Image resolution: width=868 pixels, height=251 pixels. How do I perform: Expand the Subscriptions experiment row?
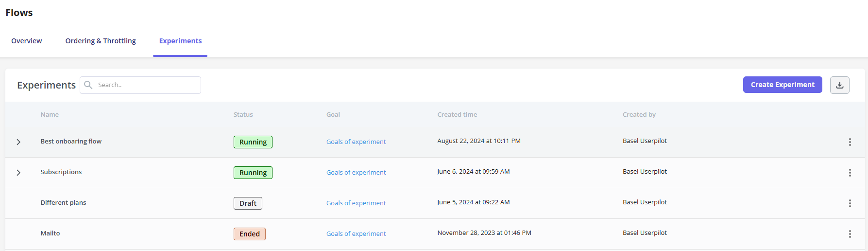pyautogui.click(x=18, y=173)
